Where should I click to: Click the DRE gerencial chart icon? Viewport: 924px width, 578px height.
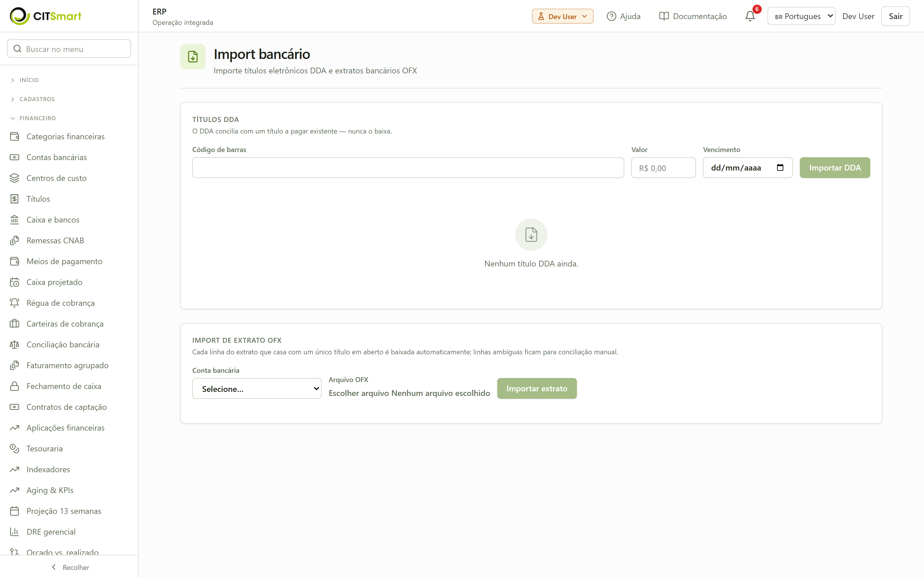point(14,532)
